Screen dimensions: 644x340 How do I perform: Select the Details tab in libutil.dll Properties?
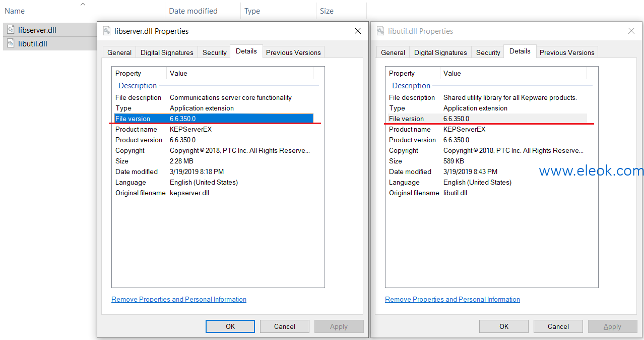point(520,51)
